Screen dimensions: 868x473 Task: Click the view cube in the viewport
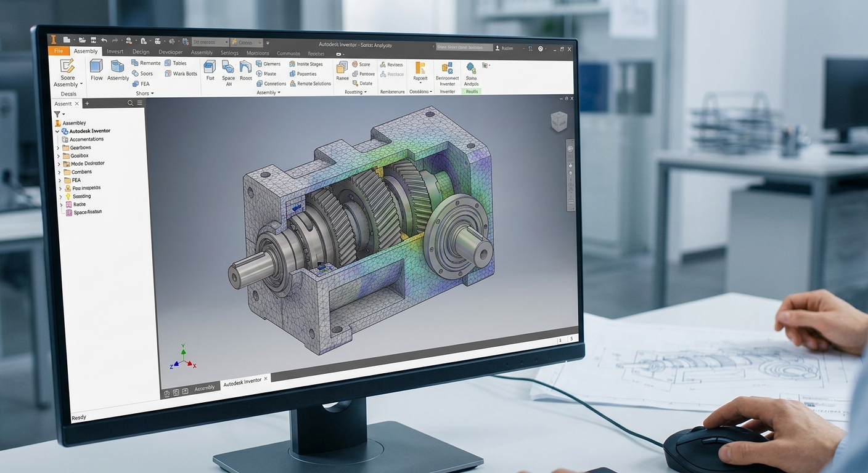click(x=559, y=122)
